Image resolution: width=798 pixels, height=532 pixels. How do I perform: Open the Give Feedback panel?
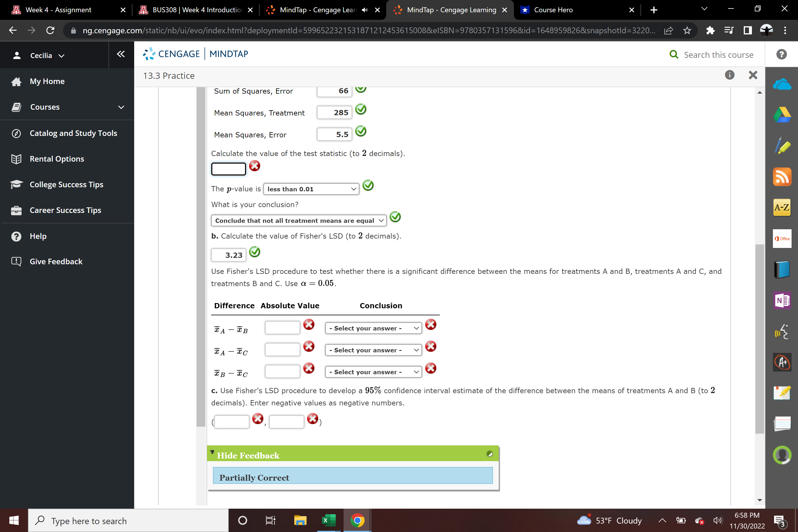pyautogui.click(x=55, y=261)
